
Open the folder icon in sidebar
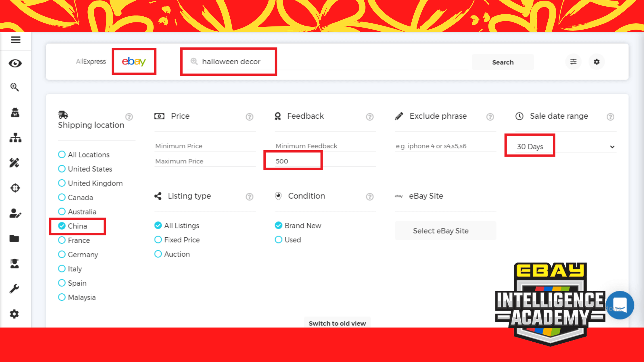pyautogui.click(x=14, y=238)
